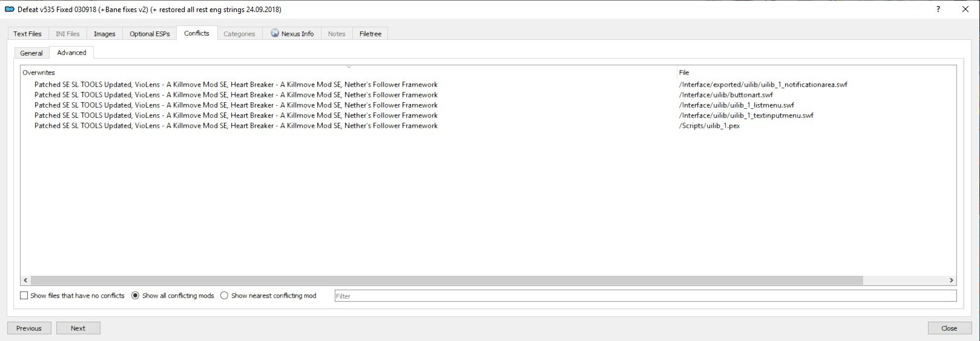Sort by the File column header
The height and width of the screenshot is (341, 980).
point(817,73)
